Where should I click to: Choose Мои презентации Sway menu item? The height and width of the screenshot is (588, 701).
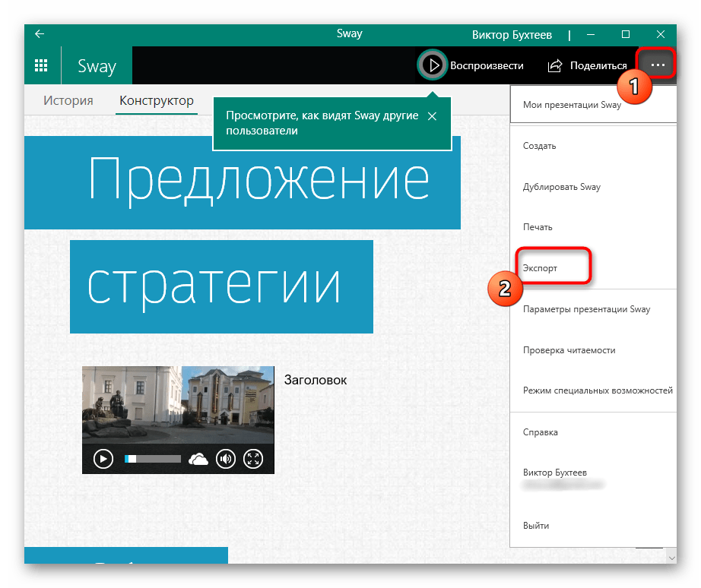572,105
